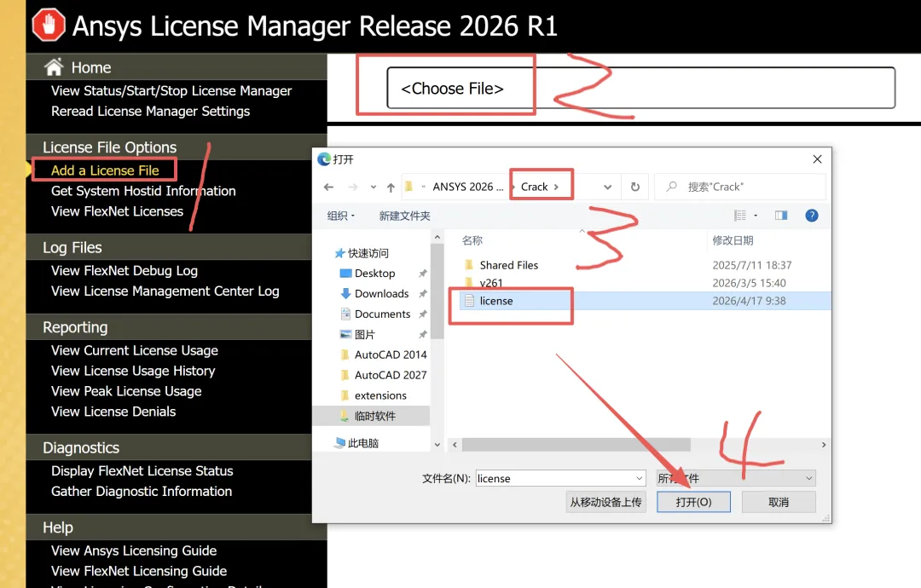The width and height of the screenshot is (921, 588).
Task: Open view options dropdown arrow
Action: [756, 216]
